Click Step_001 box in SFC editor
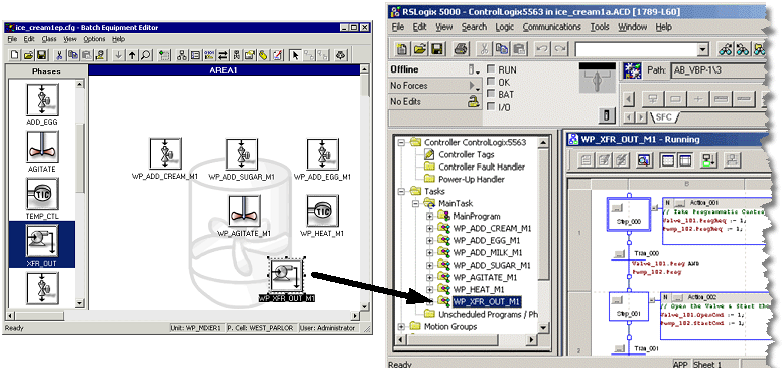This screenshot has width=782, height=368. point(628,306)
